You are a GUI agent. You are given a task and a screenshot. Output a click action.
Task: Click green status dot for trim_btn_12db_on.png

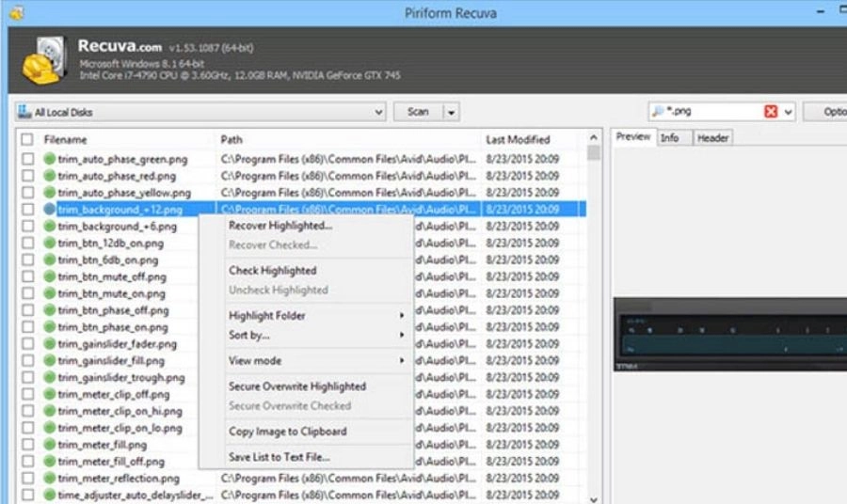tap(50, 243)
